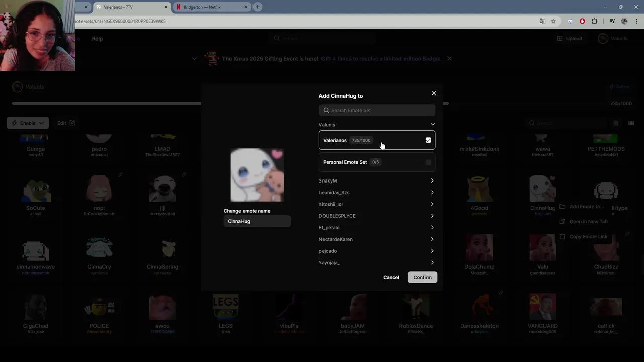The height and width of the screenshot is (362, 644).
Task: Select the Add Emote to... context entry
Action: pos(581,207)
